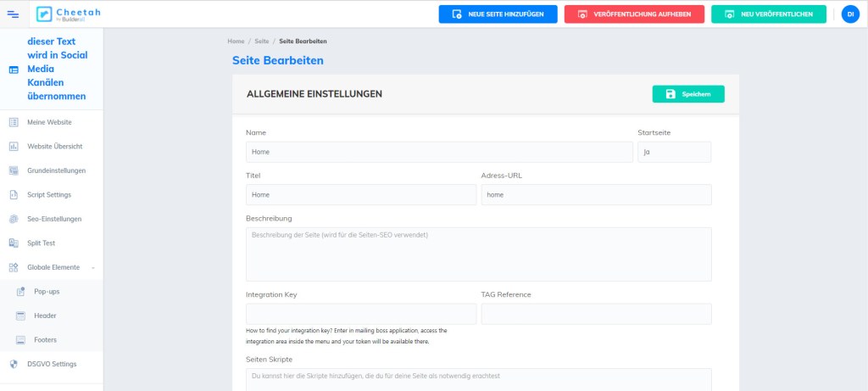Click the hamburger menu icon

tap(13, 14)
